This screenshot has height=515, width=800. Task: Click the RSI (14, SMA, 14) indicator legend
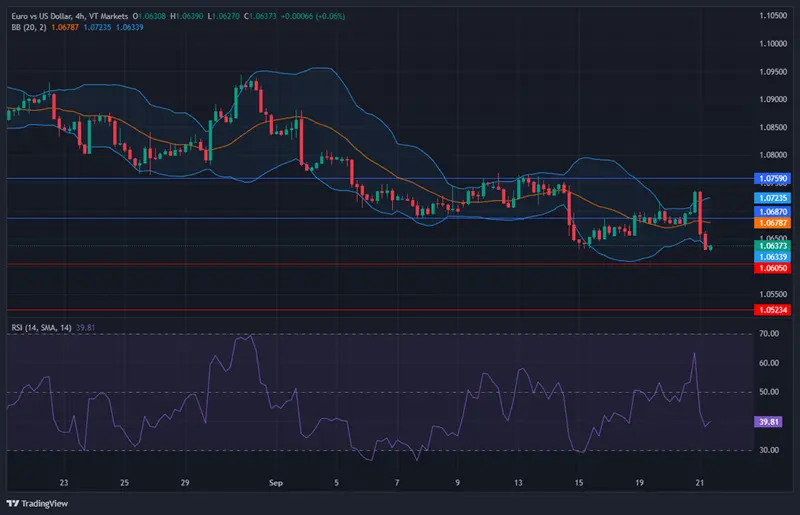coord(50,327)
